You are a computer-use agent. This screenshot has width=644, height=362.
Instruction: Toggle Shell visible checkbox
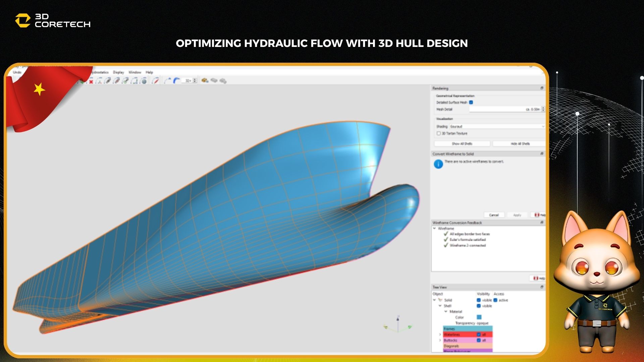tap(479, 306)
